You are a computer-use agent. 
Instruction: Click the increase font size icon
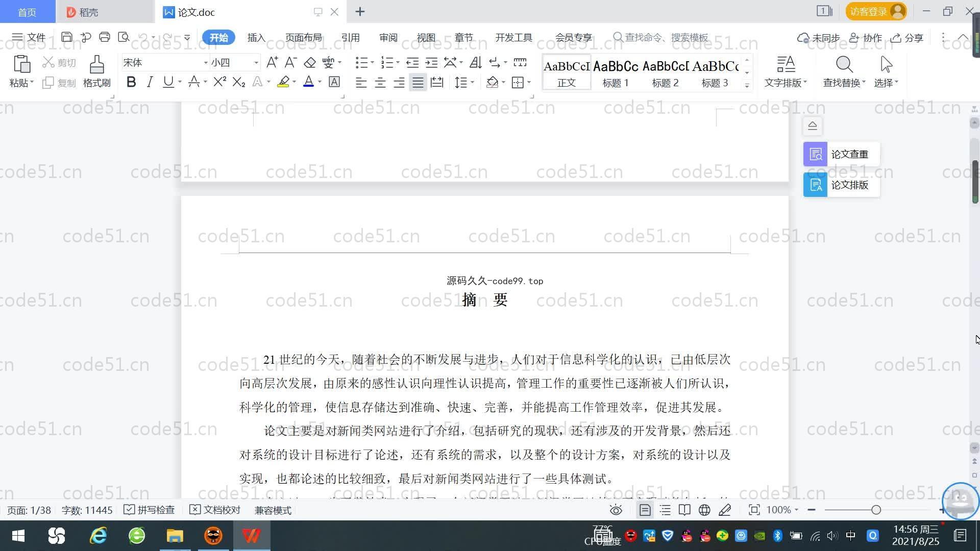[x=272, y=63]
